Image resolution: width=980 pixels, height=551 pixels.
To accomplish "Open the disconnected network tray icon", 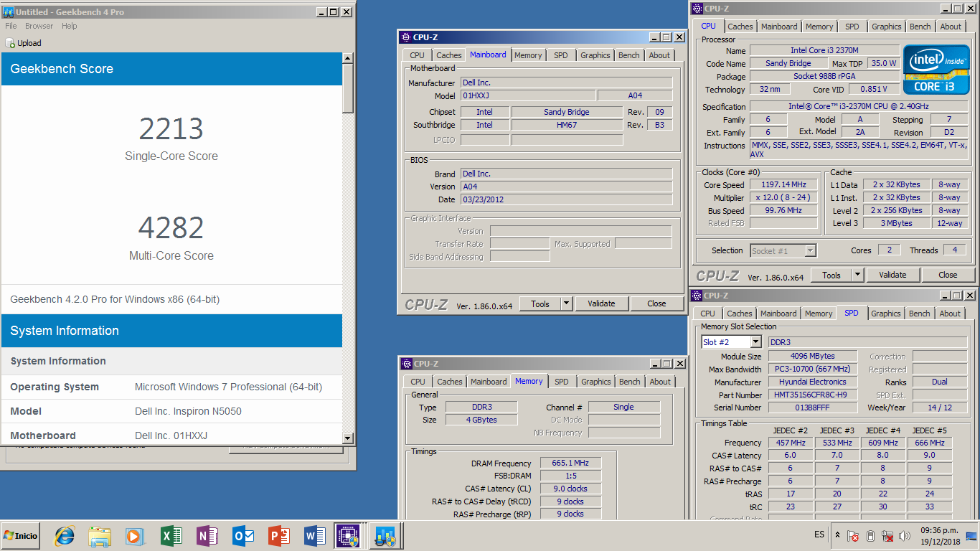I will pos(887,536).
